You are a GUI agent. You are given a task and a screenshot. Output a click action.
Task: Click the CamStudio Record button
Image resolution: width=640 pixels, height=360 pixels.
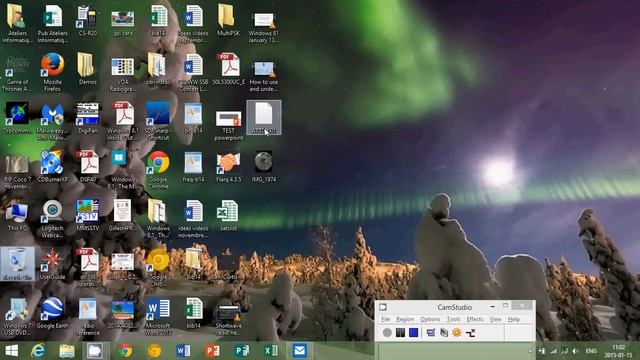[387, 333]
